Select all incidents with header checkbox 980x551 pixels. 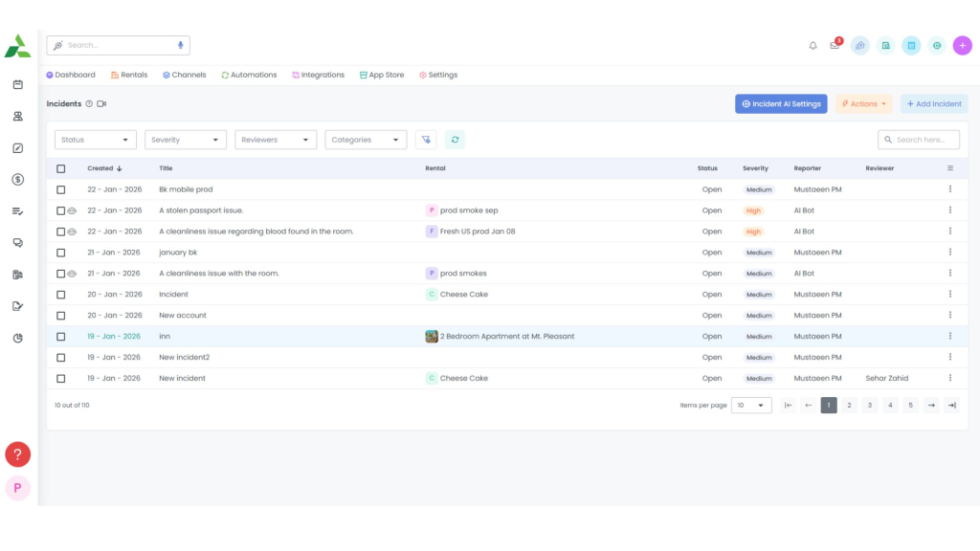pos(60,168)
